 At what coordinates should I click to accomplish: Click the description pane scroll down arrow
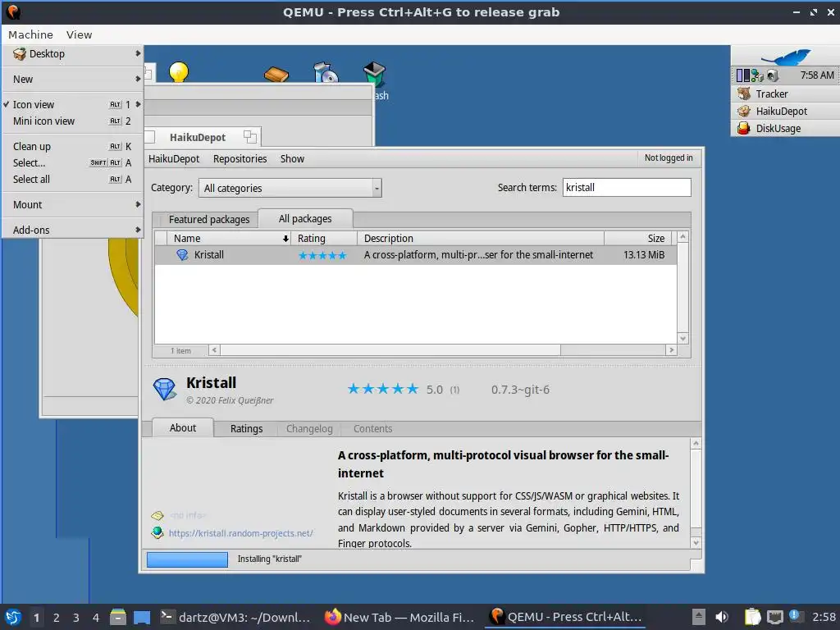696,543
